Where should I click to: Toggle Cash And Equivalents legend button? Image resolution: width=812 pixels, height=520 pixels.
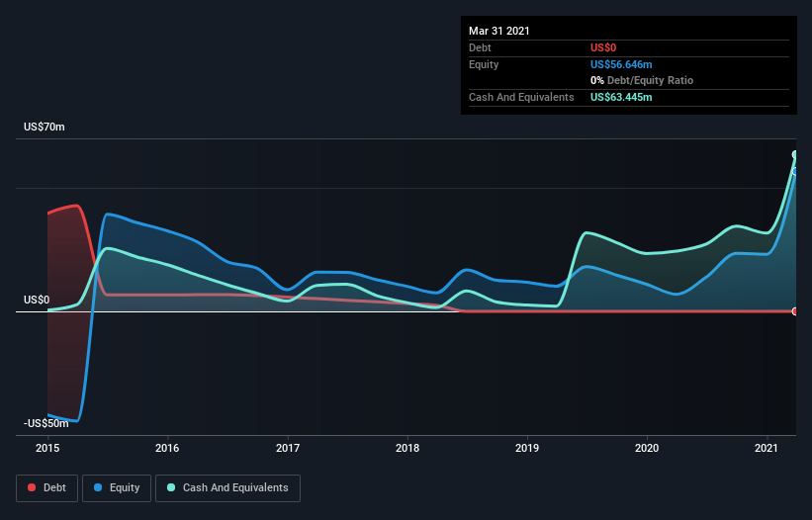pos(227,488)
